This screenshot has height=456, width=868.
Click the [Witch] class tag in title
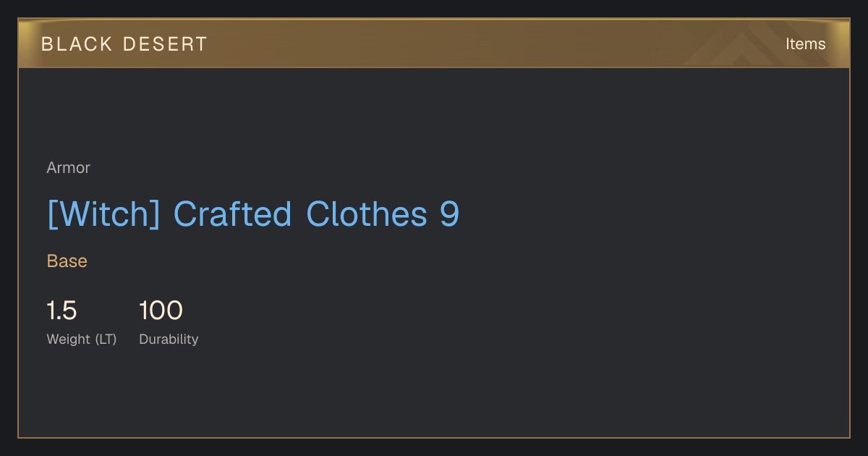(103, 215)
